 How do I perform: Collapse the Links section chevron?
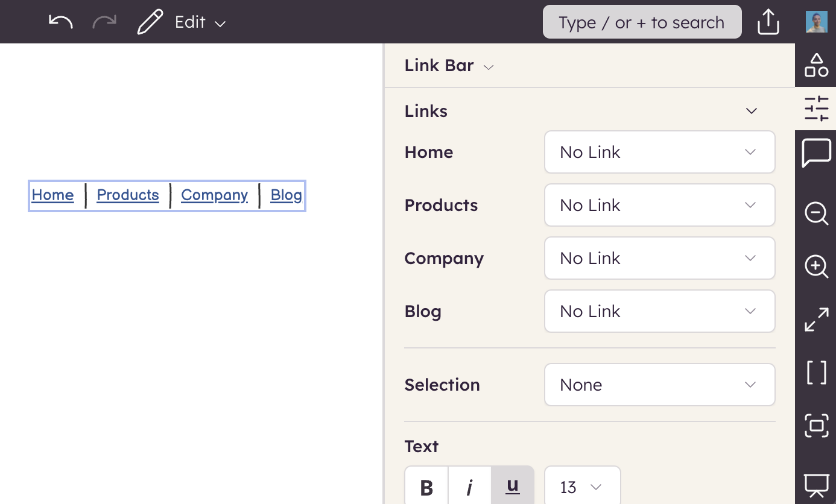click(x=751, y=111)
